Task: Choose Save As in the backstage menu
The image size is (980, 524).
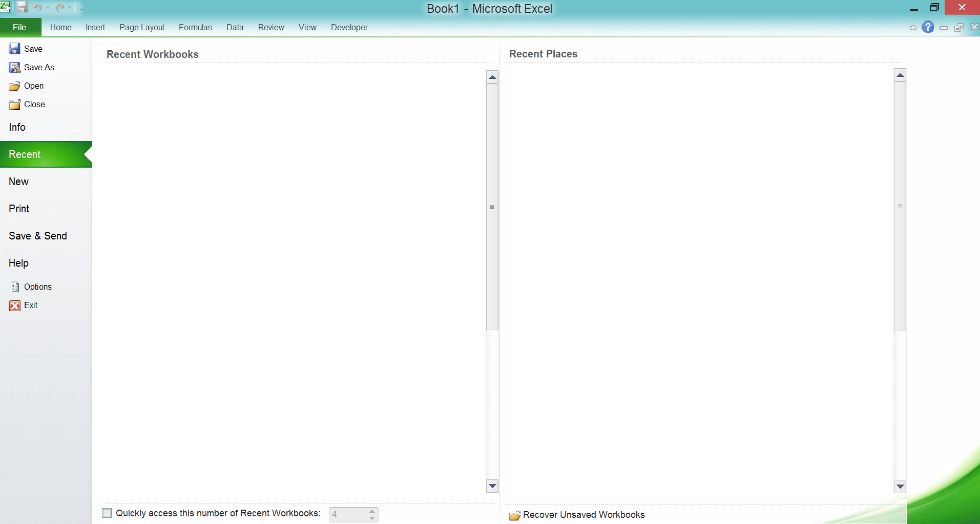Action: (32, 67)
